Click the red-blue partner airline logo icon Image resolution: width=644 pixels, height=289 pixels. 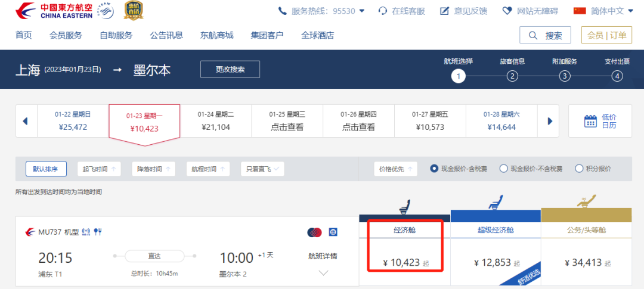tap(315, 232)
